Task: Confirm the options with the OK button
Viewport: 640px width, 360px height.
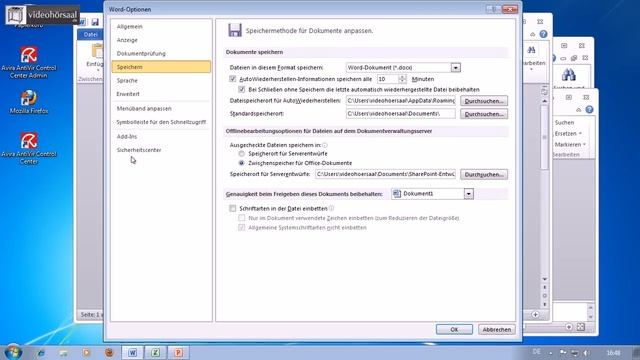Action: tap(454, 329)
